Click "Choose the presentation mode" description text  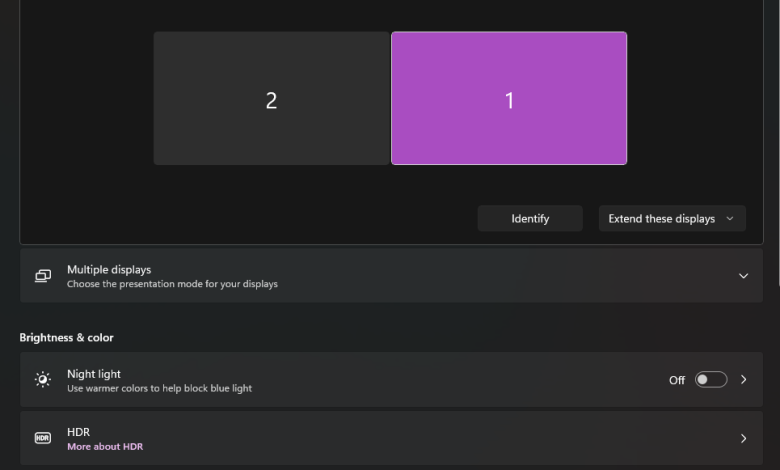tap(172, 284)
